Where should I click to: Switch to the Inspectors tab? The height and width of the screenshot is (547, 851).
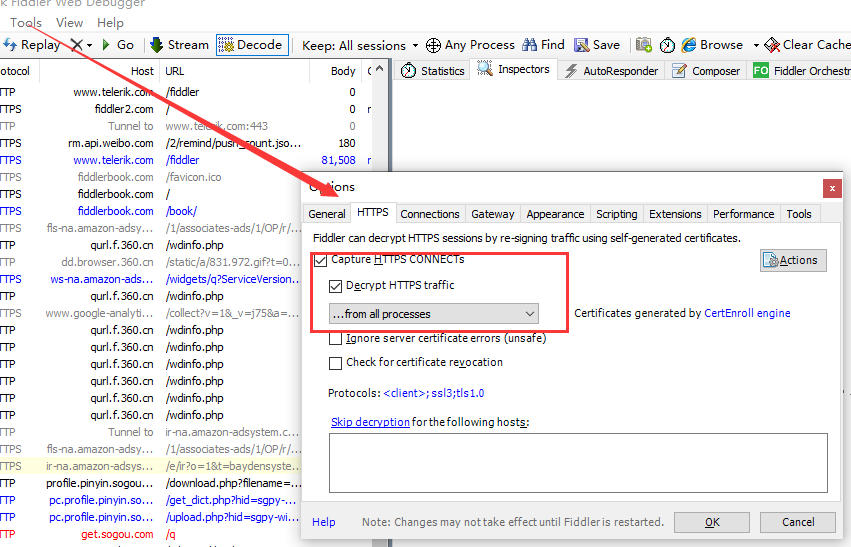513,69
